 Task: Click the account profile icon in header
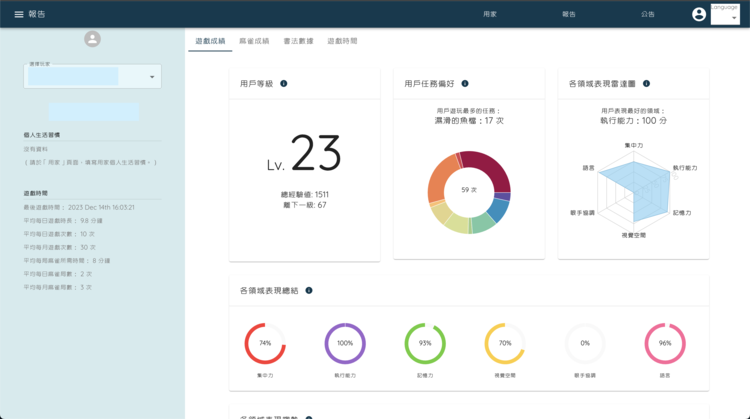(699, 14)
